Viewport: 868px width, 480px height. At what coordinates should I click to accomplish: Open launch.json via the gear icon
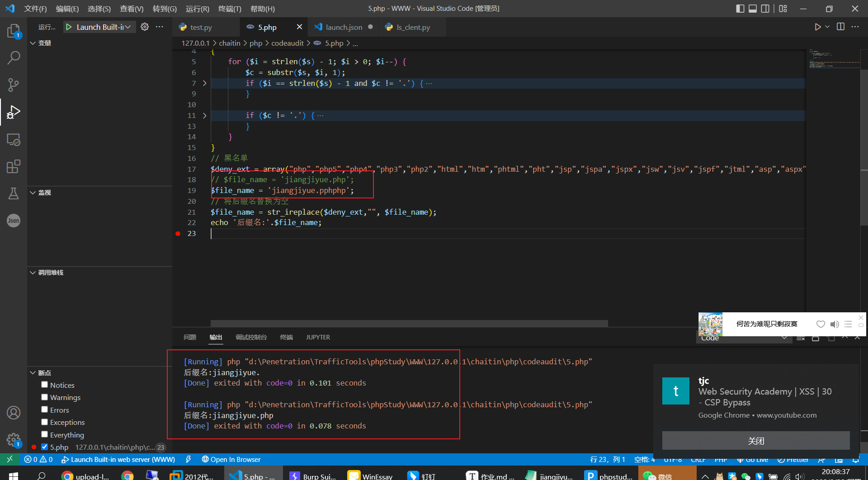[x=145, y=27]
